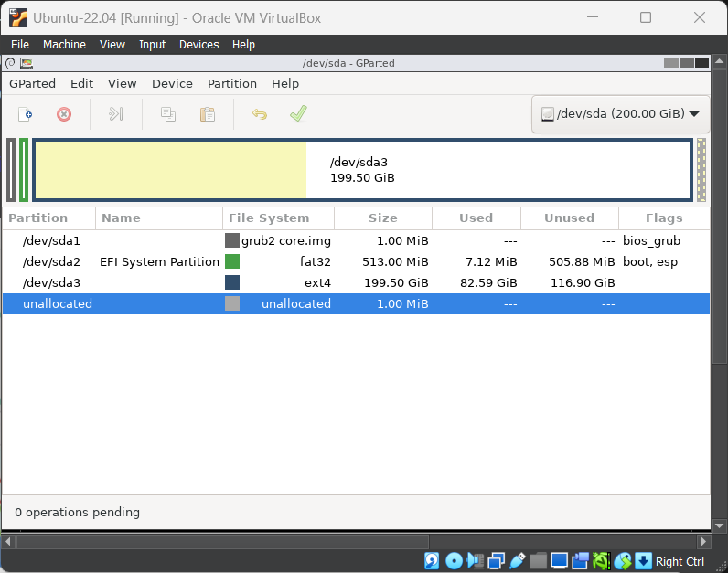Click VirtualBox CPU/processor status icon
The image size is (728, 573).
click(x=601, y=561)
